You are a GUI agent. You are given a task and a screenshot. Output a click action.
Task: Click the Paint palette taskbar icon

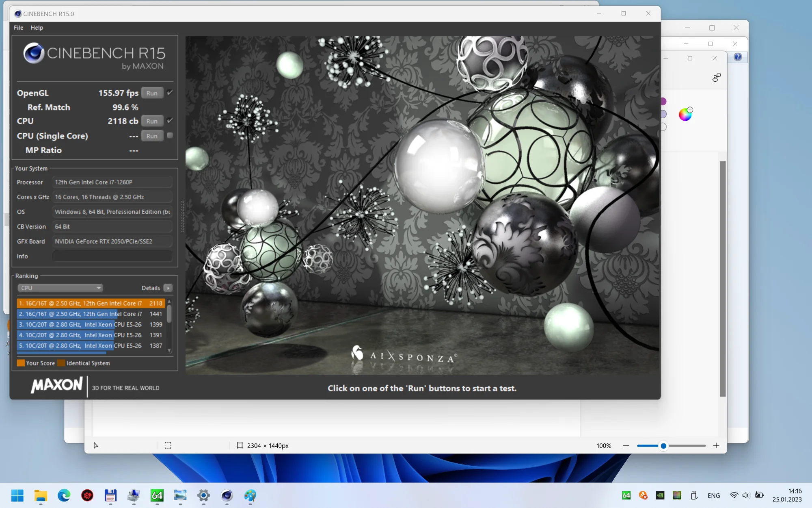[250, 495]
